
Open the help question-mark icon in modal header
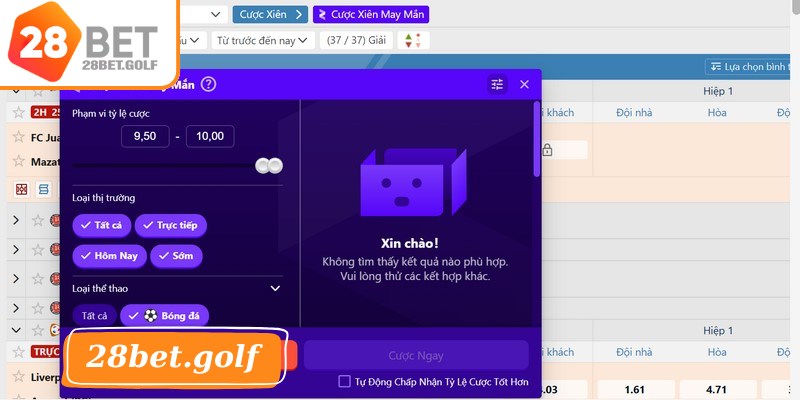(x=208, y=84)
